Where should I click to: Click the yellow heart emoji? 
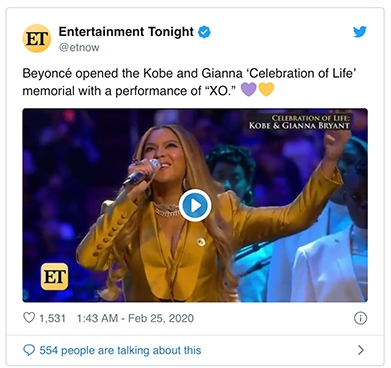(266, 89)
